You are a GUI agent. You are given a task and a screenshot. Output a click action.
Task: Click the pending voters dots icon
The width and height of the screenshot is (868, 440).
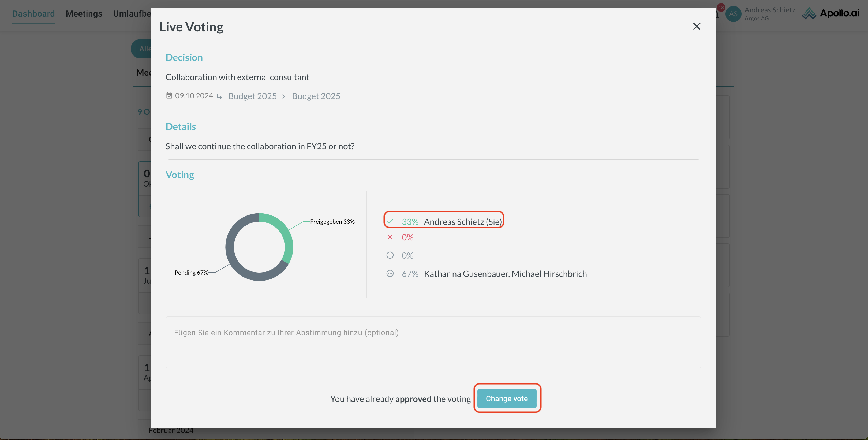pyautogui.click(x=390, y=273)
